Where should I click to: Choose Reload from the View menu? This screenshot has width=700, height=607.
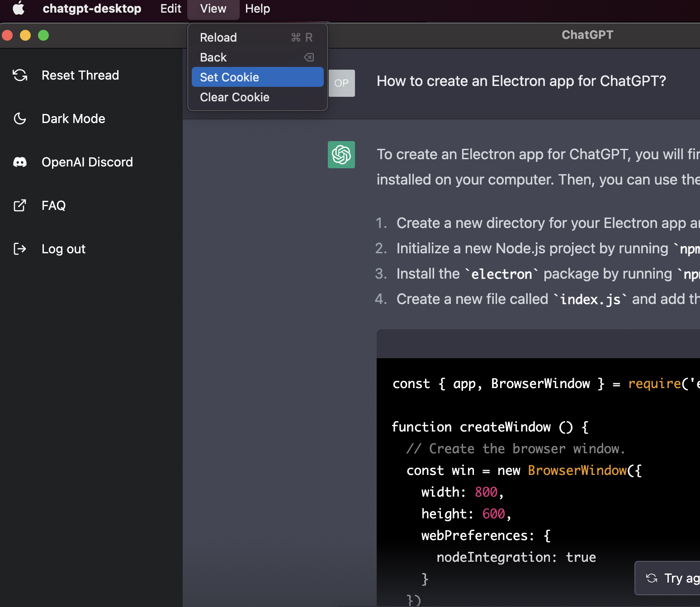(258, 38)
